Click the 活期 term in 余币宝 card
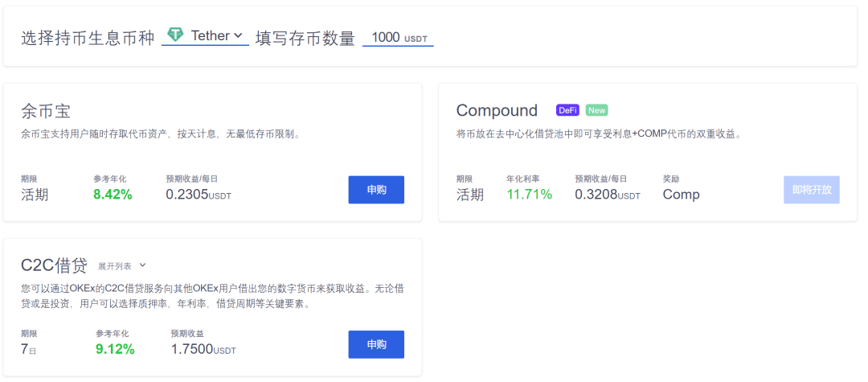Image resolution: width=868 pixels, height=382 pixels. [x=35, y=195]
